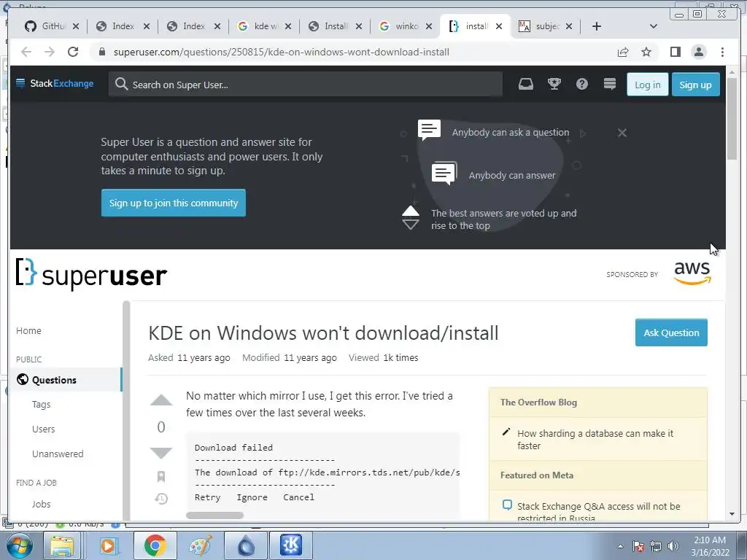Screen dimensions: 747x560
Task: Click the Stack Exchange logo
Action: [x=55, y=84]
